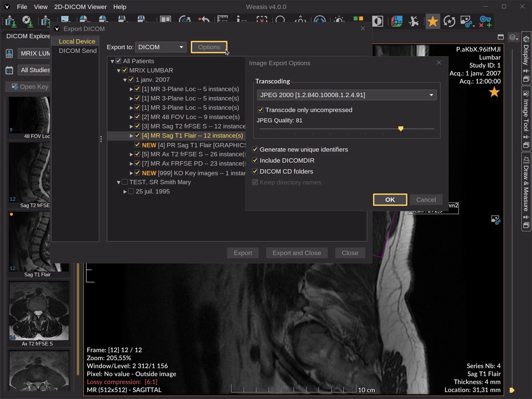This screenshot has height=399, width=532.
Task: Select the MPR 3D cube icon
Action: (396, 21)
